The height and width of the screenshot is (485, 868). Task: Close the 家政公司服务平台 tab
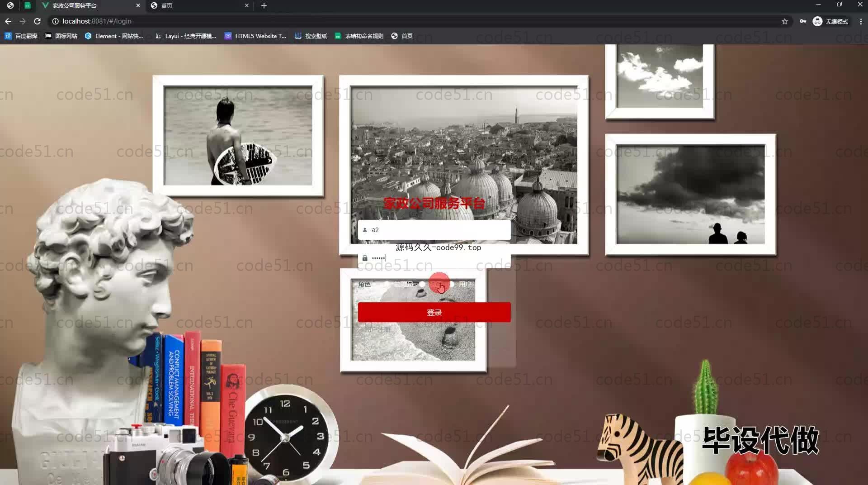[138, 5]
